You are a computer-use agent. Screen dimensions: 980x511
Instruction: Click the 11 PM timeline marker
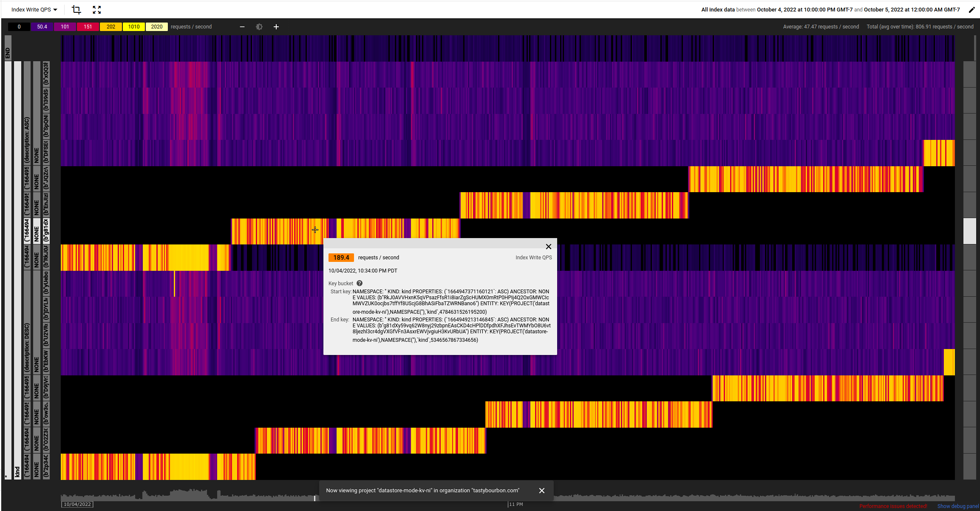click(515, 504)
